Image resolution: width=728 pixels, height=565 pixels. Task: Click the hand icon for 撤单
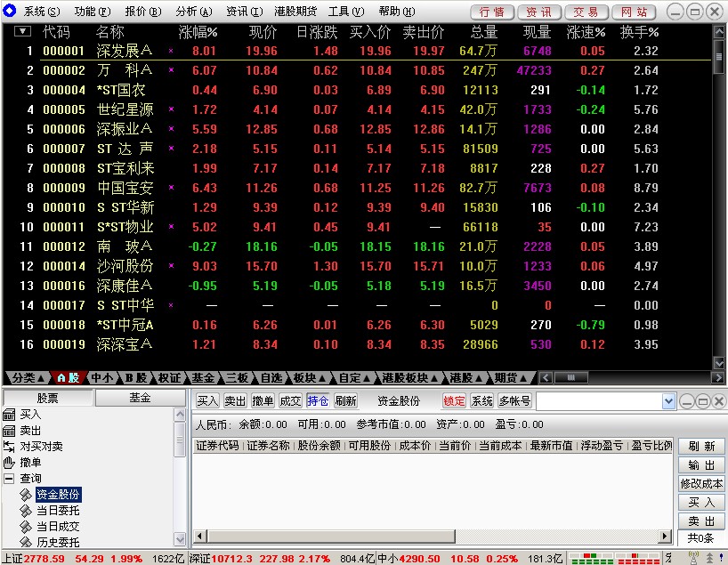point(9,463)
